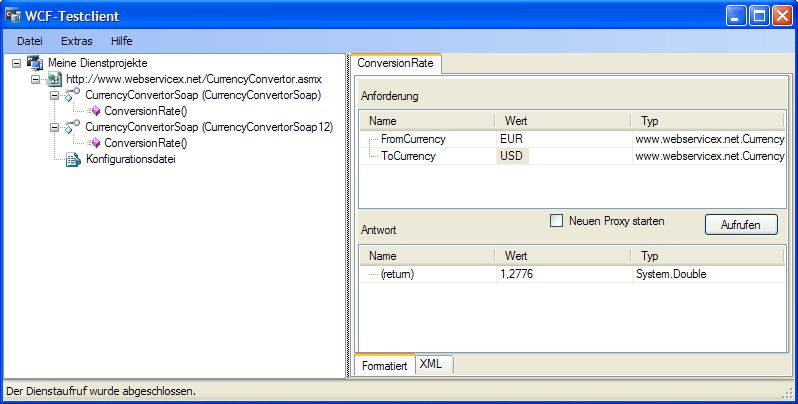Viewport: 798px width, 404px height.
Task: Click the Typ column header in Anforderung
Action: coord(708,121)
